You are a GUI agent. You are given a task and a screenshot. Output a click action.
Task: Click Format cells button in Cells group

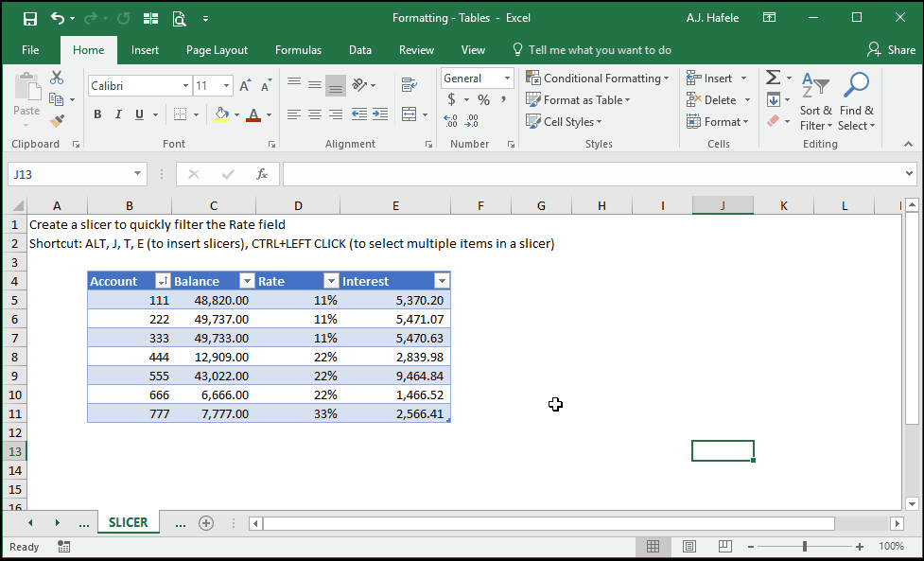pyautogui.click(x=717, y=122)
